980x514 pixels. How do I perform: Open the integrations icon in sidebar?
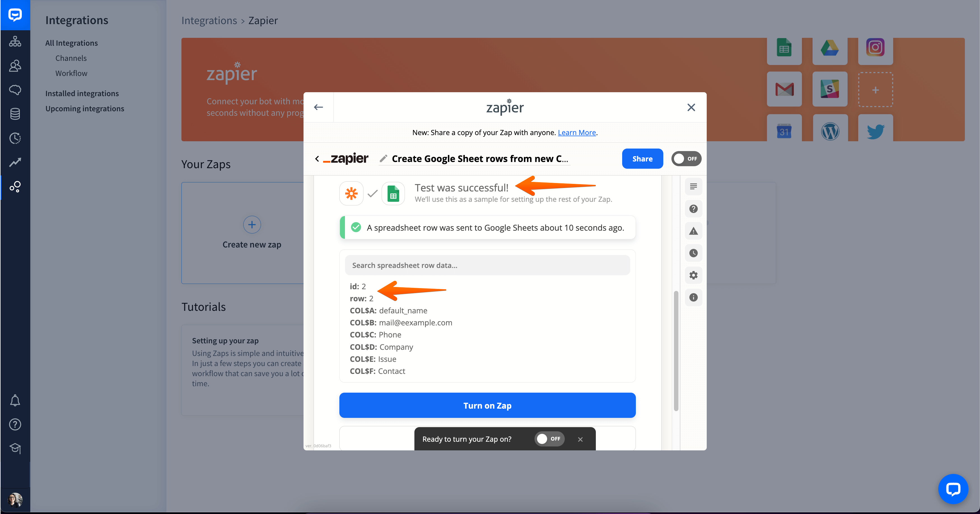click(x=15, y=187)
